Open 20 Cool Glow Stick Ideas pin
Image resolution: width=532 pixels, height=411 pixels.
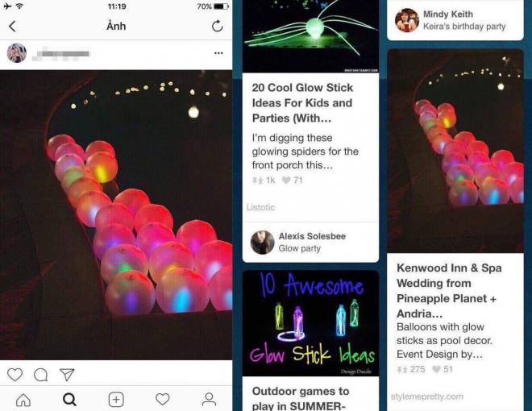tap(302, 103)
